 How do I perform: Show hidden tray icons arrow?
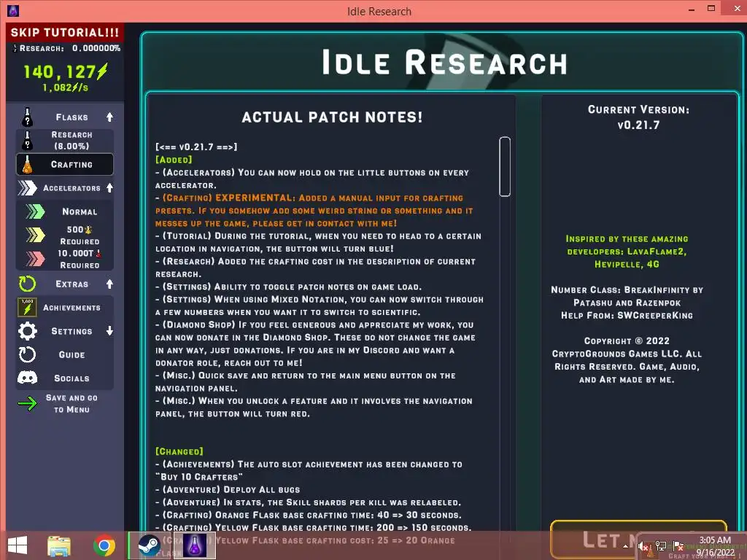[x=625, y=545]
